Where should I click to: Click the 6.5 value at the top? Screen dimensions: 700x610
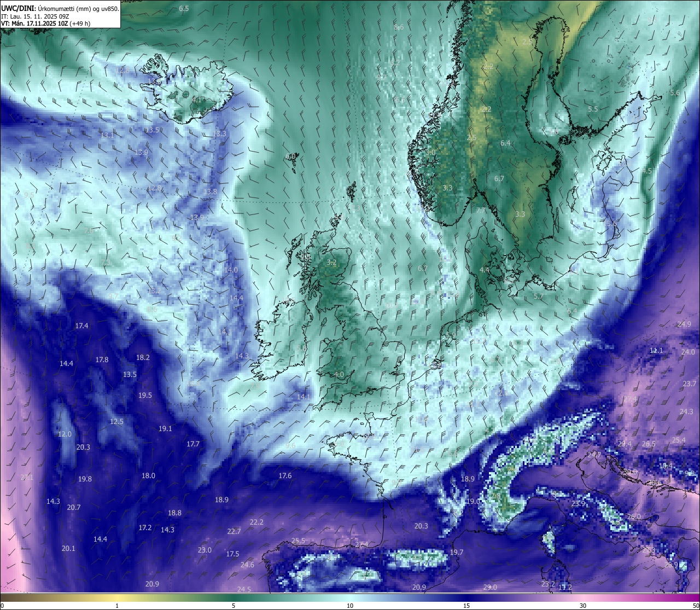coord(184,8)
